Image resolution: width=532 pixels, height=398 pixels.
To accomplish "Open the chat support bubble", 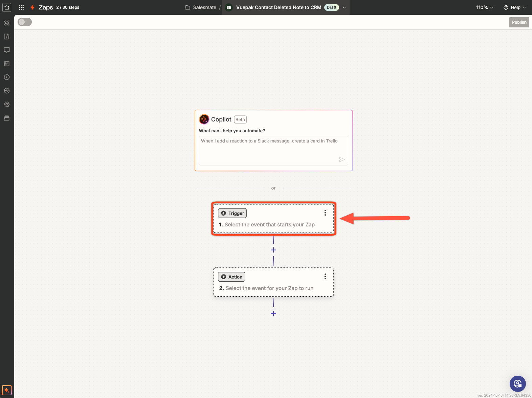I will [x=517, y=383].
